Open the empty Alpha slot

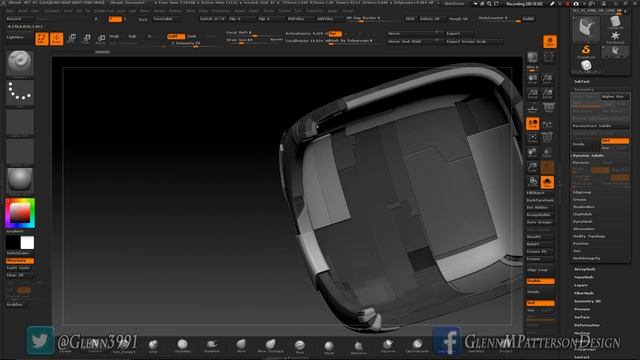[20, 122]
